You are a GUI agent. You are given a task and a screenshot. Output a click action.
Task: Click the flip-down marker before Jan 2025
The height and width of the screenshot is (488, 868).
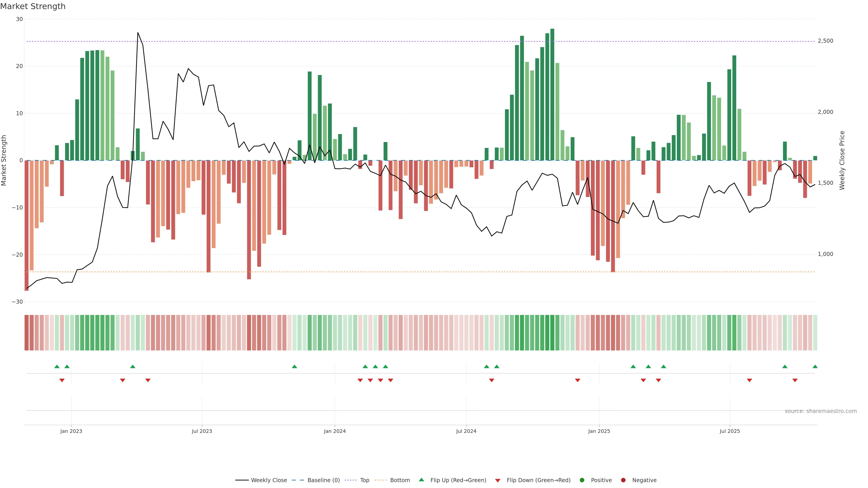click(x=578, y=380)
